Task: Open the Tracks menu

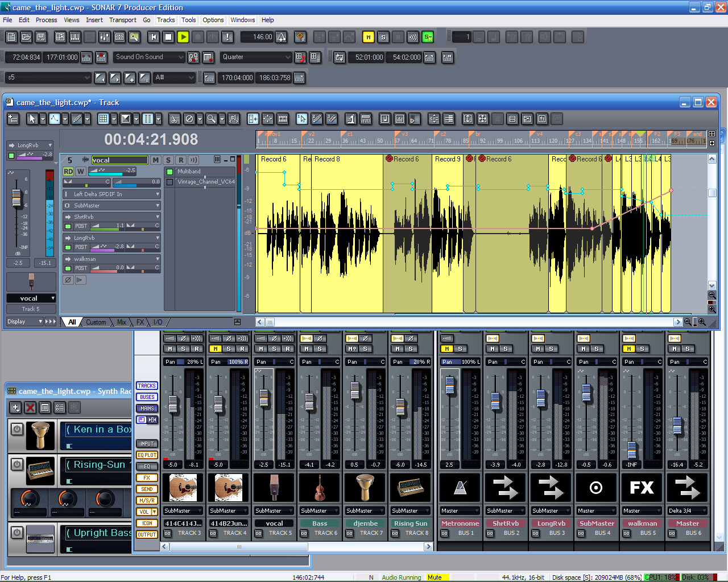Action: point(166,20)
